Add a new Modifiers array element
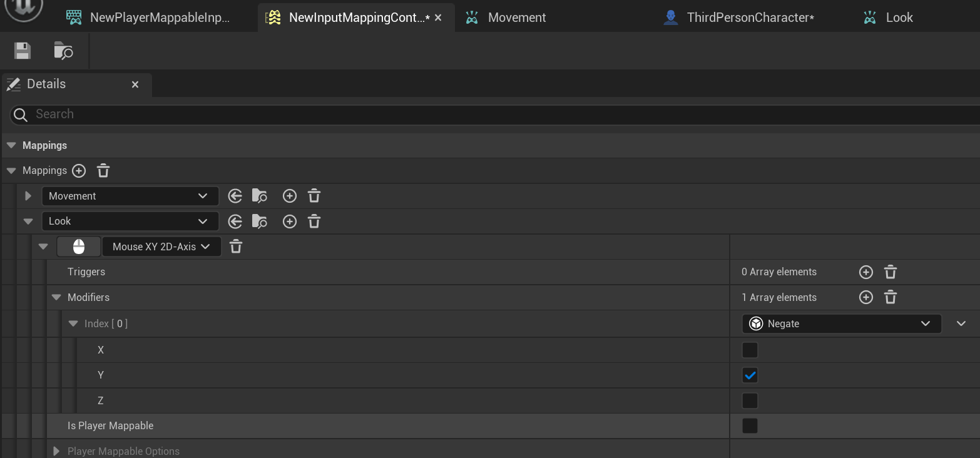980x458 pixels. (866, 297)
